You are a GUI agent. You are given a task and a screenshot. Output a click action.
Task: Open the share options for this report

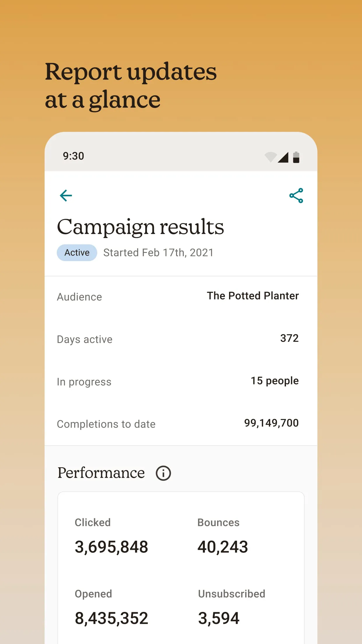point(296,195)
